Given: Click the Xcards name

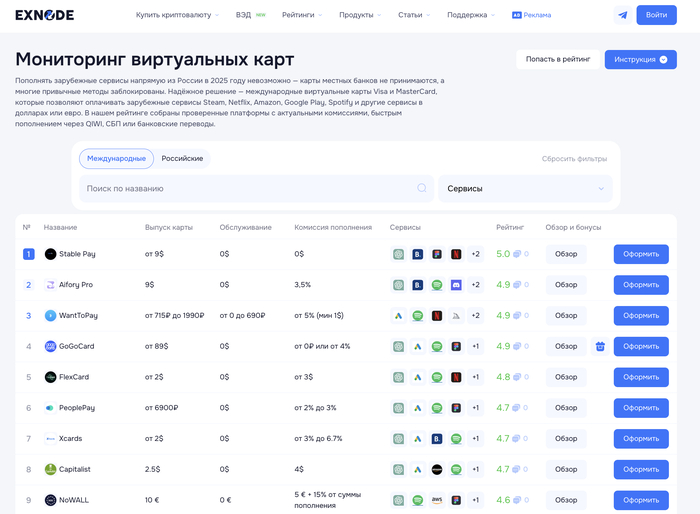Looking at the screenshot, I should pos(71,439).
